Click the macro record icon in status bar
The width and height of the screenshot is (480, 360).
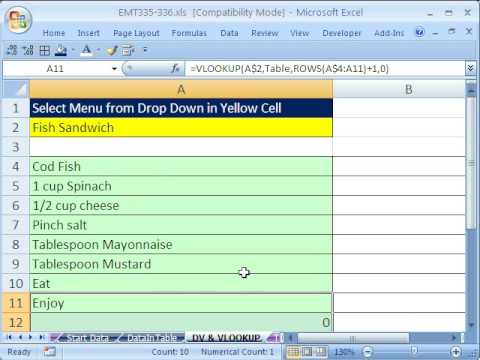click(x=49, y=351)
